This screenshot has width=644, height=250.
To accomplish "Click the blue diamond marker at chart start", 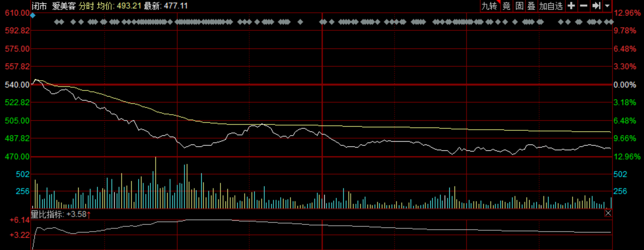I will 33,15.
